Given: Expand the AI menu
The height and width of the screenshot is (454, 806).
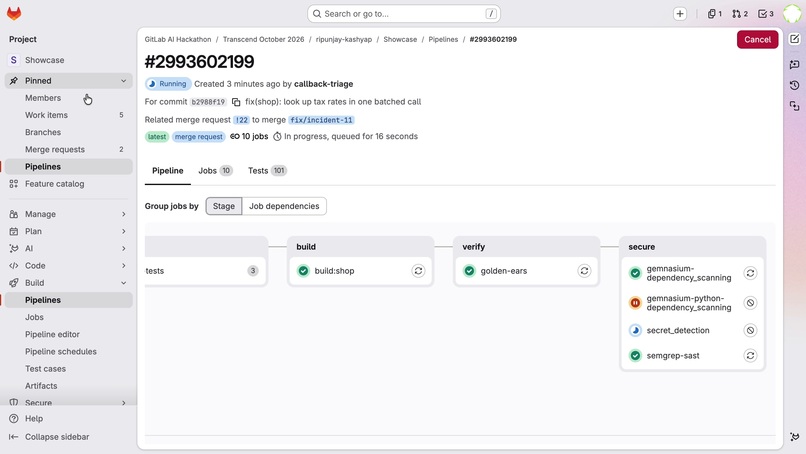Looking at the screenshot, I should point(68,248).
